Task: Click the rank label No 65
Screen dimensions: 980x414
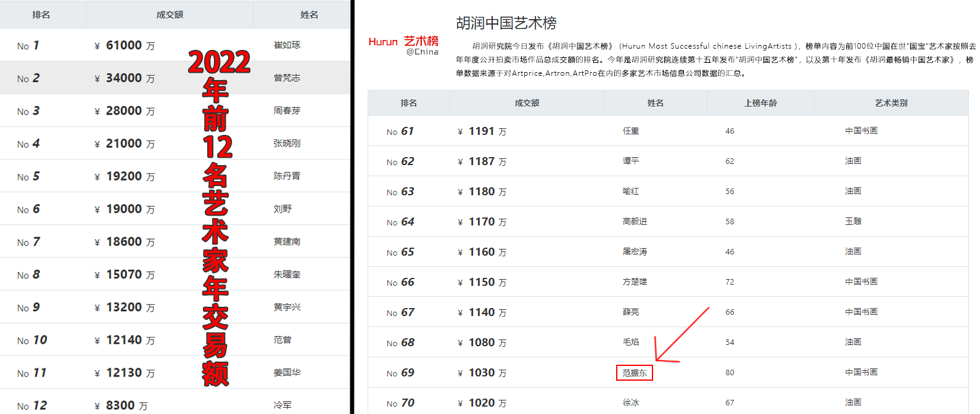Action: (x=400, y=252)
